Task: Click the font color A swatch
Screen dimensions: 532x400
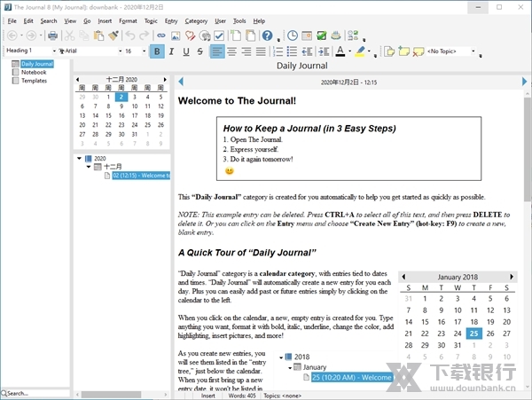Action: pos(340,51)
